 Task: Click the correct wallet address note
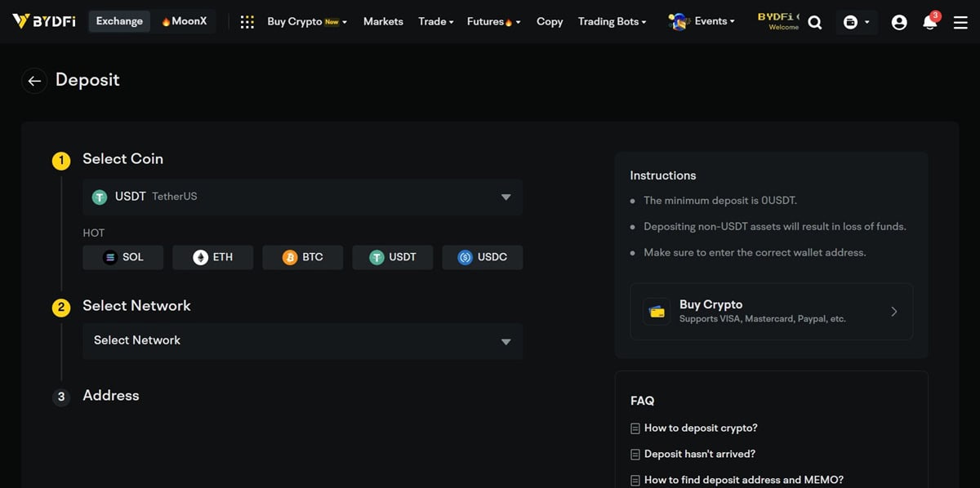[755, 253]
